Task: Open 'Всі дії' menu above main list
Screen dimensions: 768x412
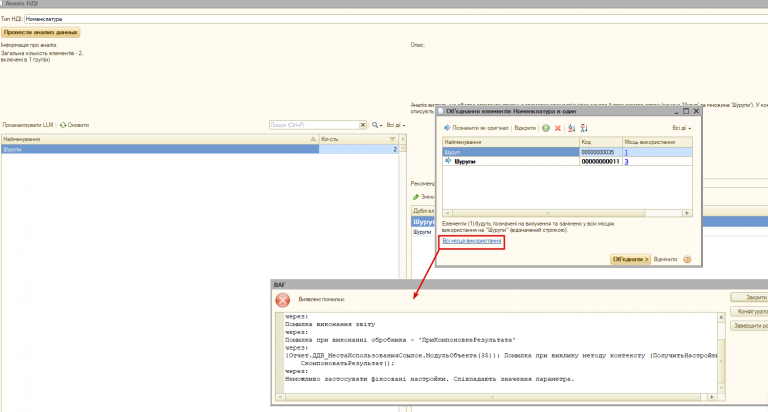Action: pos(396,125)
